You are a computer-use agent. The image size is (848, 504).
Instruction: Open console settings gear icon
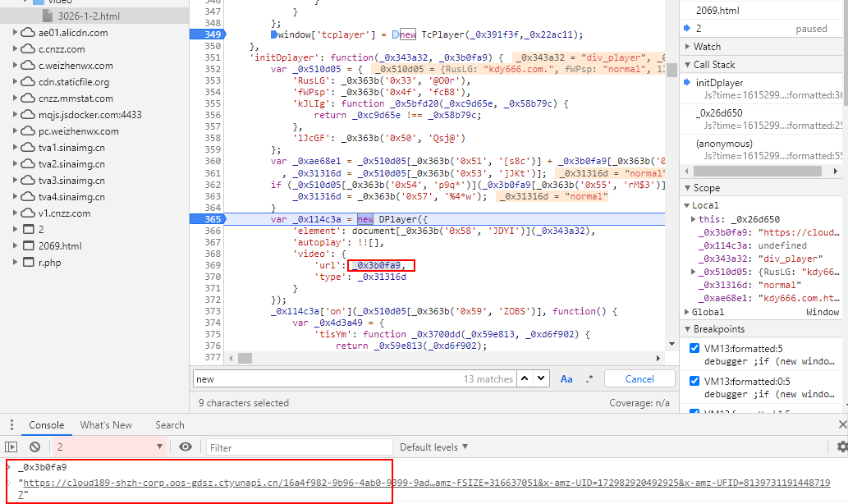click(841, 447)
